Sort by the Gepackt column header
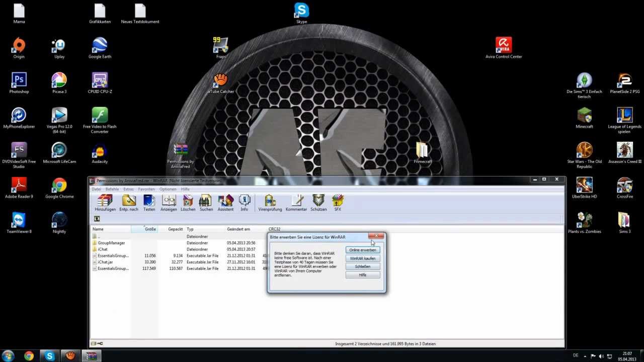This screenshot has height=362, width=644. coord(171,229)
